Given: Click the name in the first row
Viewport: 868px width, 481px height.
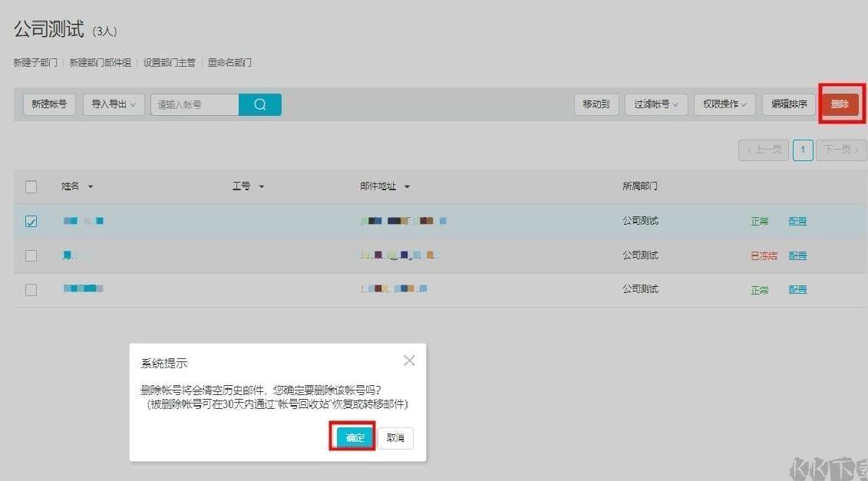Looking at the screenshot, I should 83,221.
